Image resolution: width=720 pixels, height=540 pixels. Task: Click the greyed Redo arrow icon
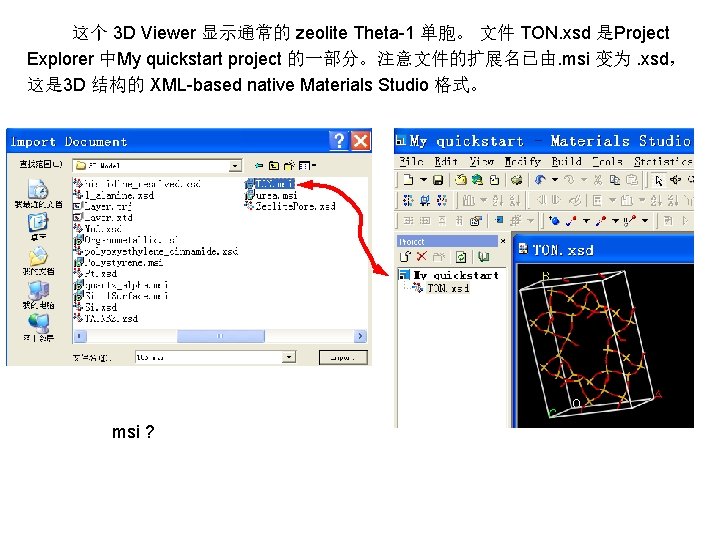pos(569,180)
